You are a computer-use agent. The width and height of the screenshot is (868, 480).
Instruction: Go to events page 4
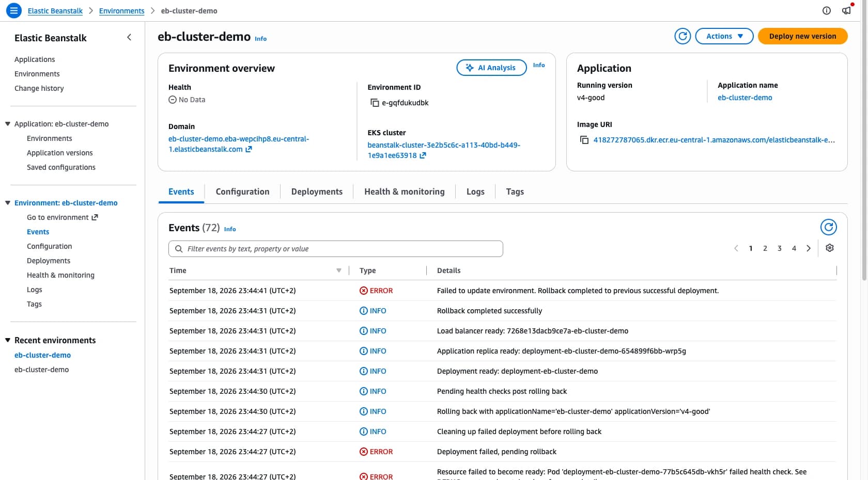click(x=794, y=248)
